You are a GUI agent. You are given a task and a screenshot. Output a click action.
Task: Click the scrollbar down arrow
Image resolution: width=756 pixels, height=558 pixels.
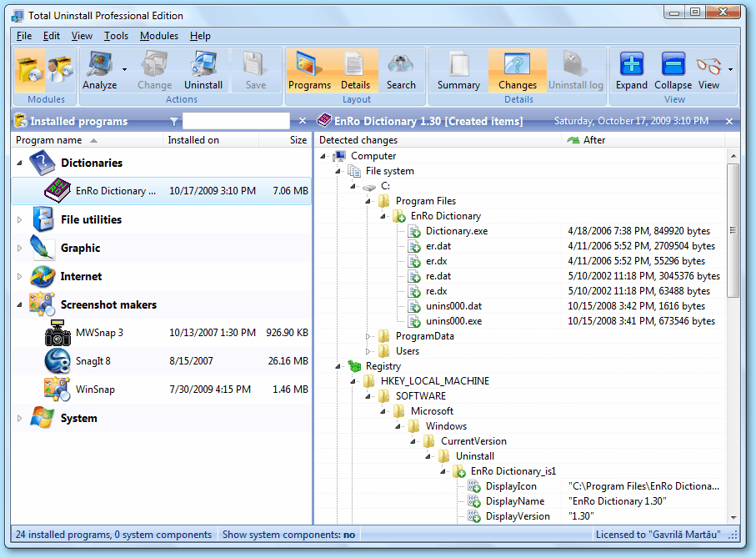point(733,518)
